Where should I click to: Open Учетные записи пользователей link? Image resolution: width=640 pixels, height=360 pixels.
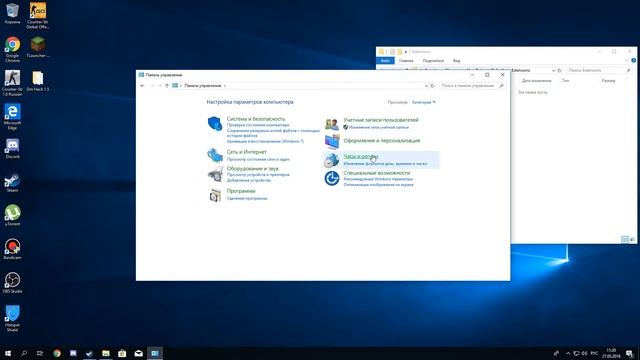pos(381,120)
